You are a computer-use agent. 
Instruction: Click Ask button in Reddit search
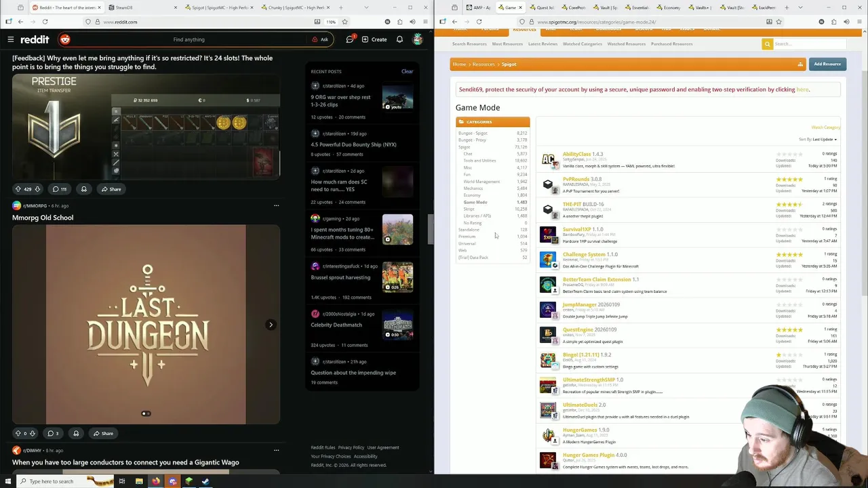320,39
